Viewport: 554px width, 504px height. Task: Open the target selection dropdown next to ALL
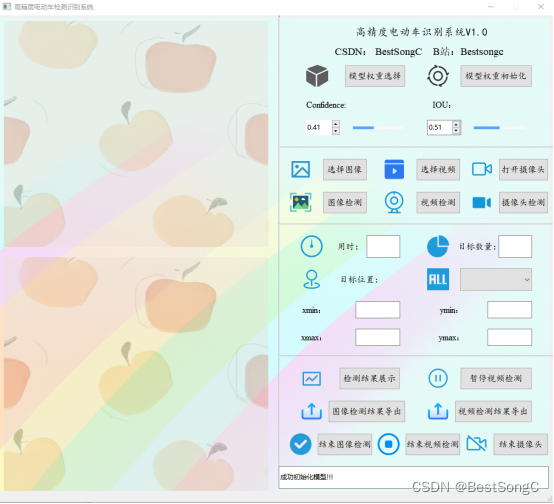[x=496, y=280]
